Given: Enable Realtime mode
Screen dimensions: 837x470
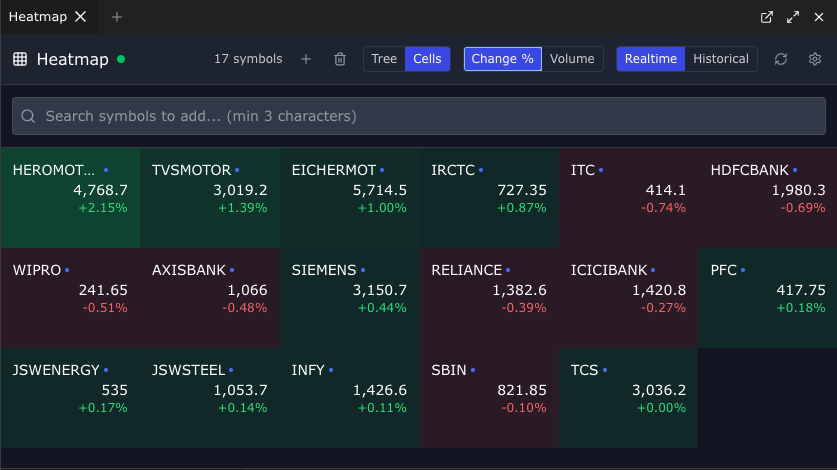Looking at the screenshot, I should (x=651, y=59).
